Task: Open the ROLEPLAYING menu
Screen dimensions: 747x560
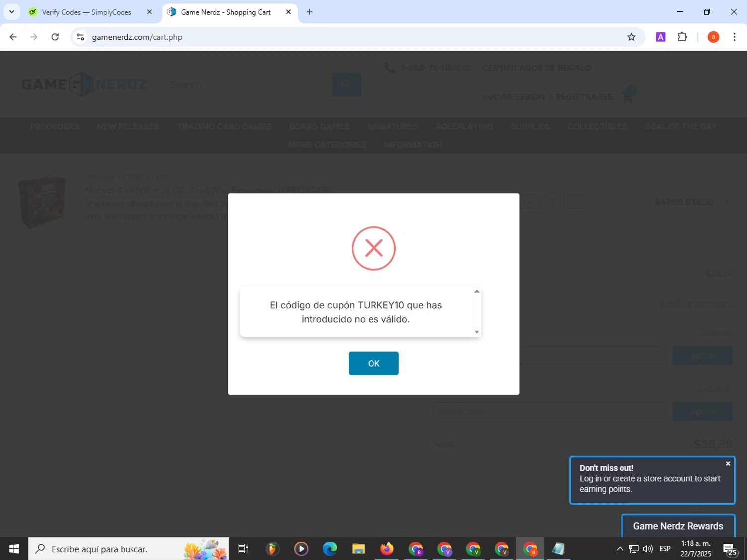Action: pos(464,127)
